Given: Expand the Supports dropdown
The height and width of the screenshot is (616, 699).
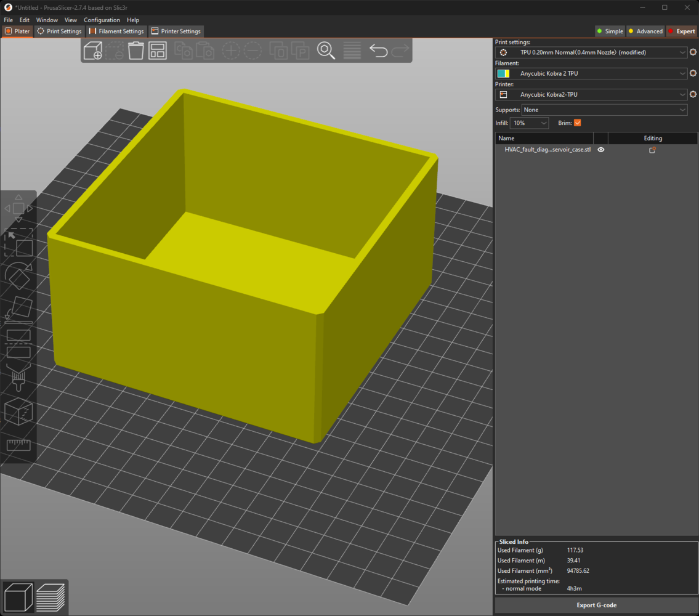Looking at the screenshot, I should [604, 110].
